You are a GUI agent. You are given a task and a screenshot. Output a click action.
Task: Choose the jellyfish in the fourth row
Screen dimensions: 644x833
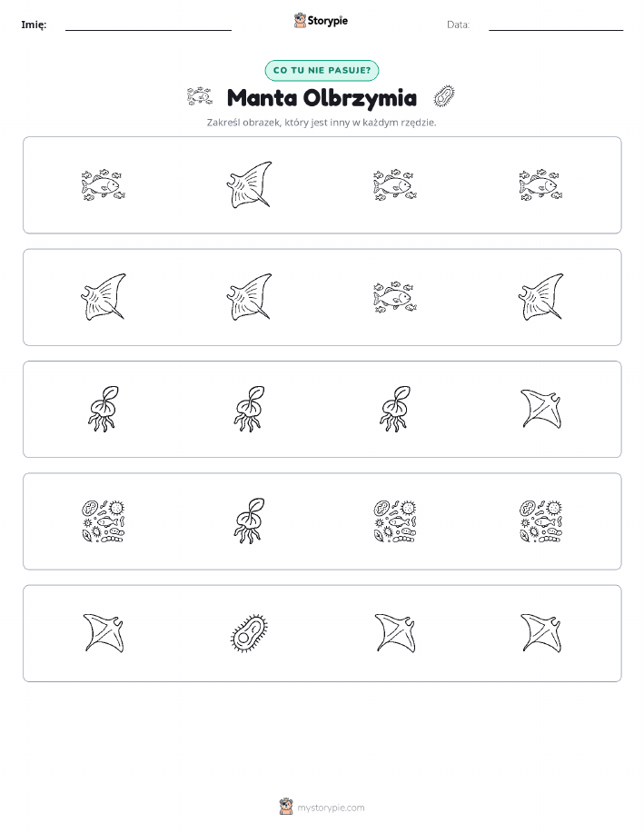pos(249,521)
